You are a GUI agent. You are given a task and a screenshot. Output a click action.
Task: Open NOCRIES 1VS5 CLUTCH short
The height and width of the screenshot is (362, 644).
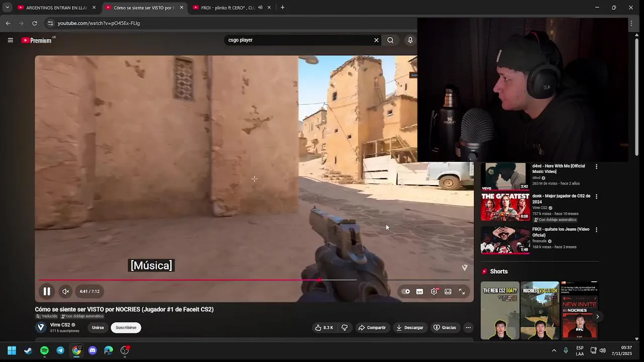pyautogui.click(x=539, y=310)
